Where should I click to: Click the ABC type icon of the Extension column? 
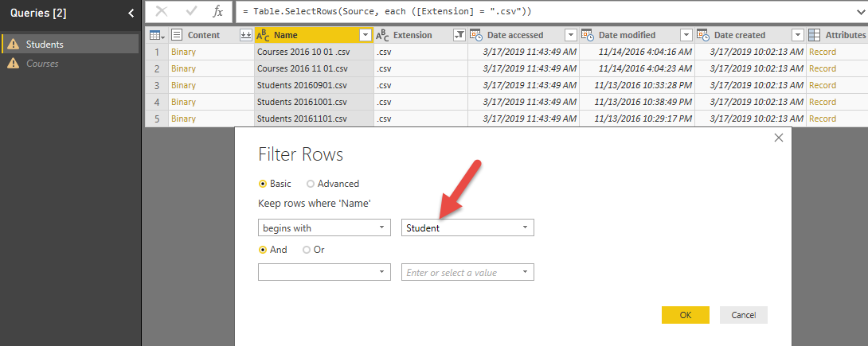point(382,35)
